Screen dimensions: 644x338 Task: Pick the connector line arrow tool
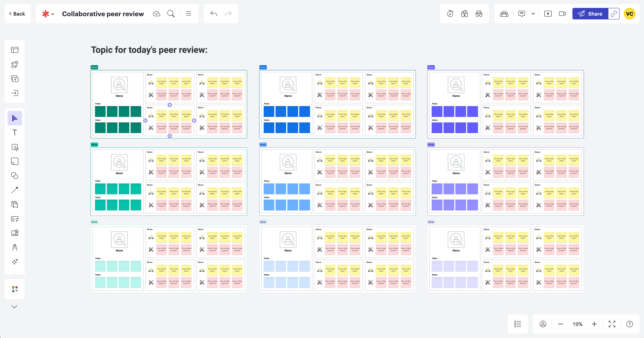tap(15, 190)
